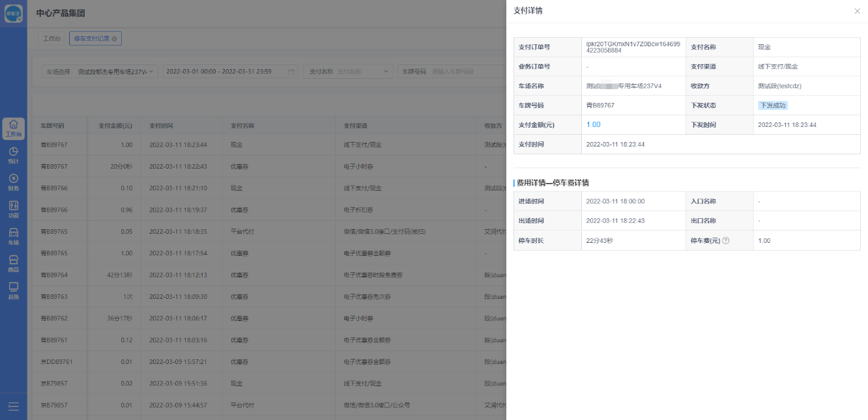Click the 20分0秒 amount cell
Image resolution: width=868 pixels, height=420 pixels.
click(121, 167)
